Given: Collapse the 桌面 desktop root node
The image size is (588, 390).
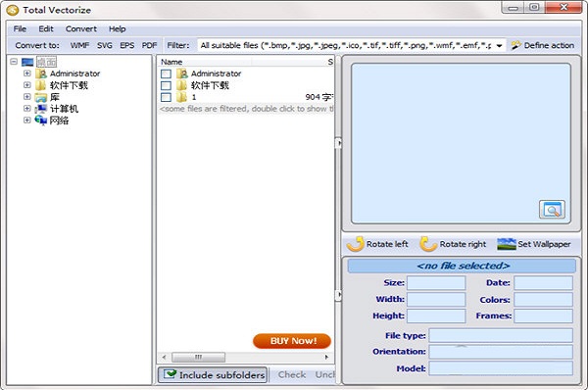Looking at the screenshot, I should [14, 62].
